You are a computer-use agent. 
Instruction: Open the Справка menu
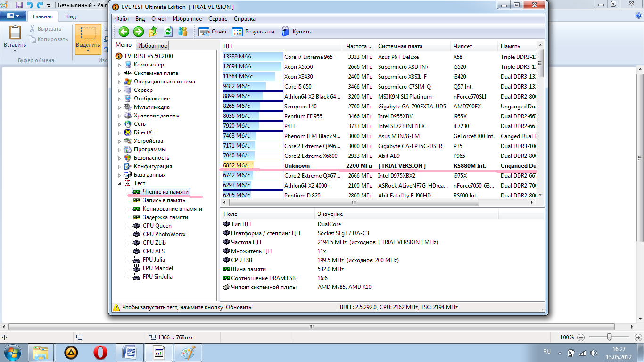click(245, 19)
